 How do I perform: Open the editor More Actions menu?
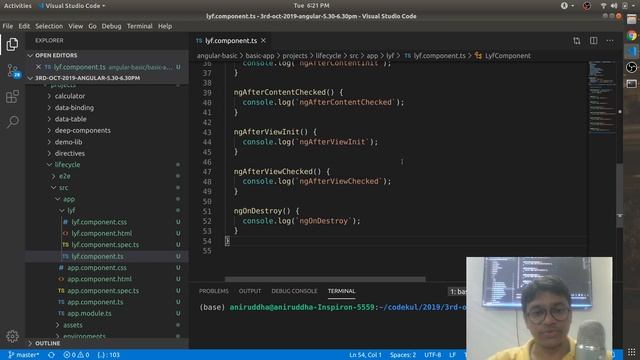click(x=610, y=40)
